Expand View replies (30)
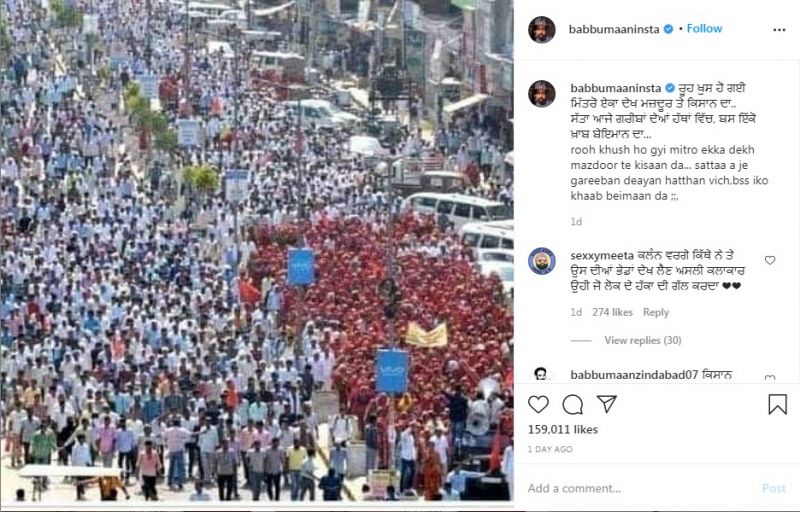The image size is (800, 512). [642, 340]
